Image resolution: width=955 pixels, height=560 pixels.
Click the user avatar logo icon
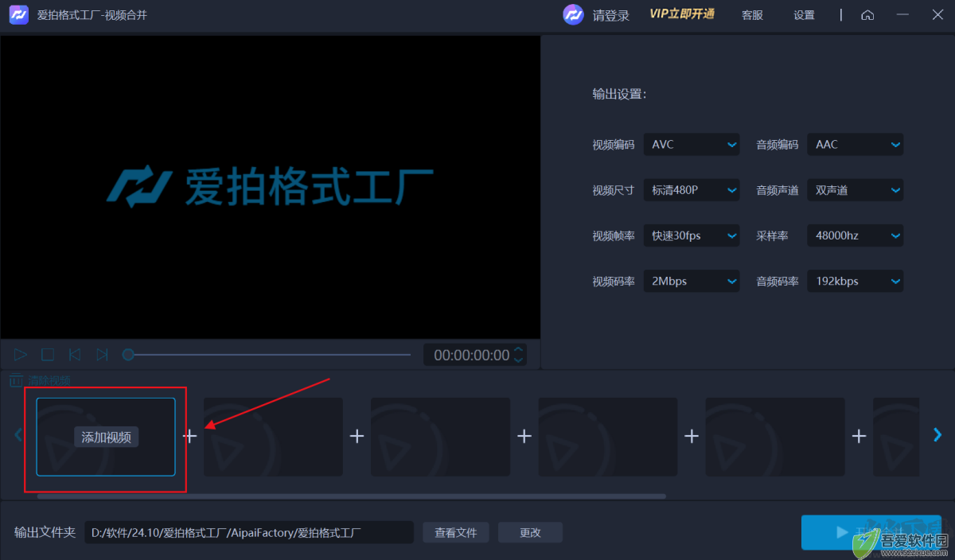(574, 15)
